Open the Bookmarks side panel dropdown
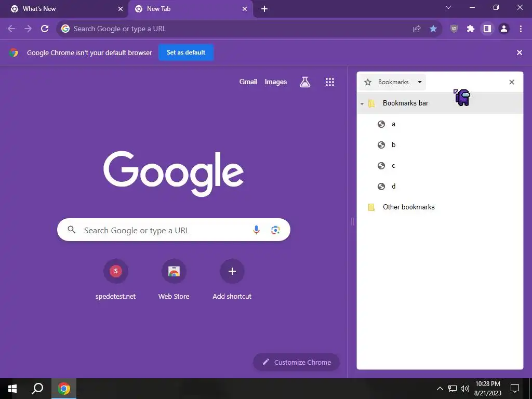Image resolution: width=532 pixels, height=399 pixels. (393, 82)
